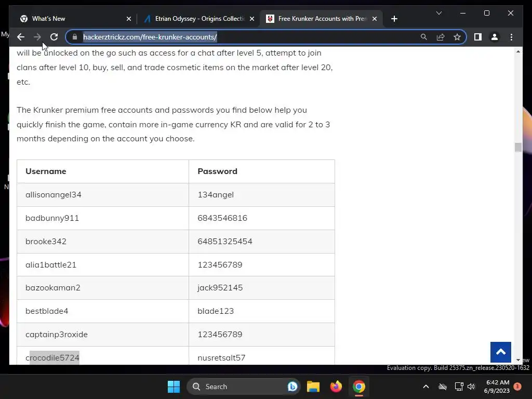This screenshot has height=399, width=532.
Task: Select the password 134angel
Action: click(x=216, y=195)
